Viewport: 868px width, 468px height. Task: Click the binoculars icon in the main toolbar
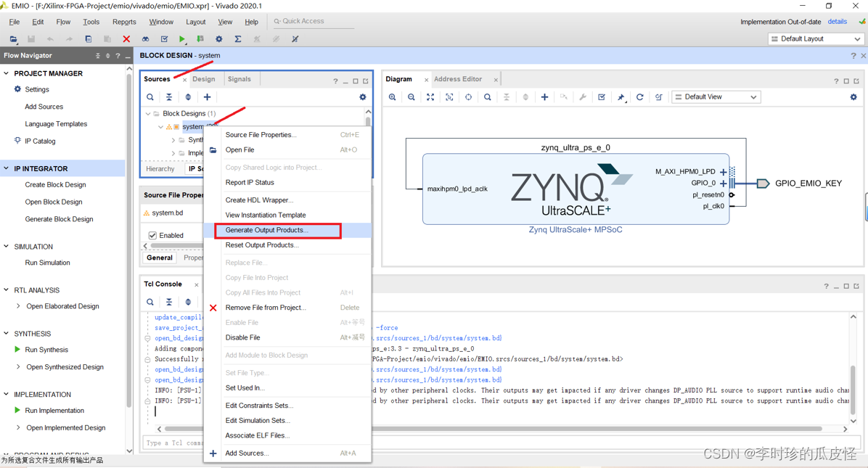(x=145, y=38)
